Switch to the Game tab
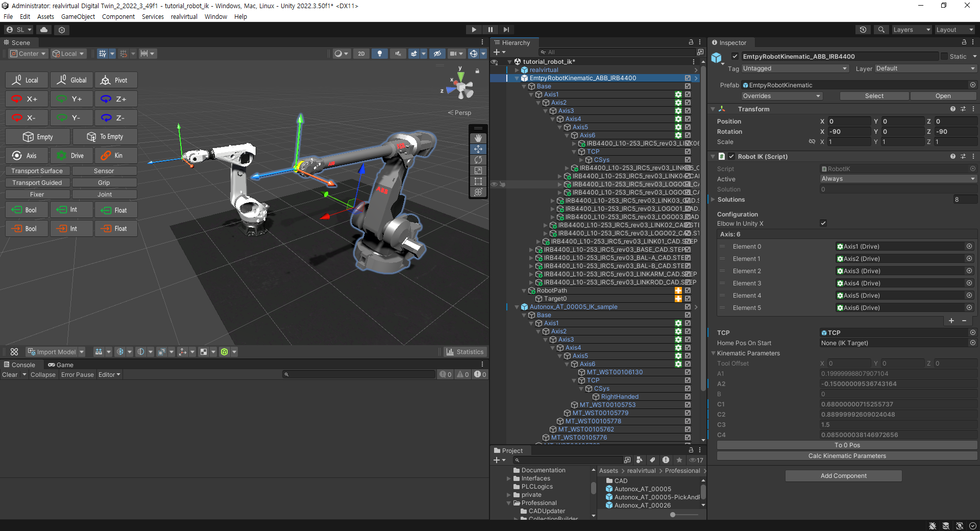This screenshot has height=531, width=980. (x=61, y=365)
